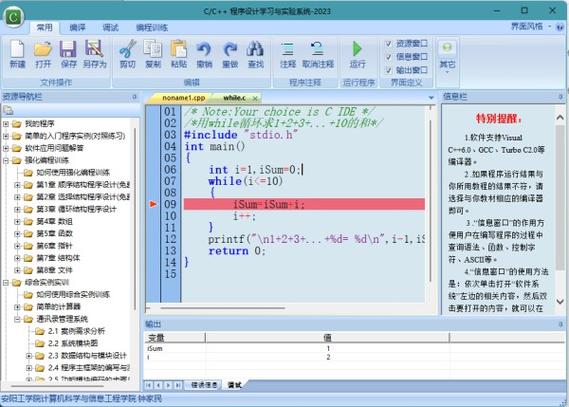Save the file with 保存 icon
The width and height of the screenshot is (569, 407).
pyautogui.click(x=68, y=54)
